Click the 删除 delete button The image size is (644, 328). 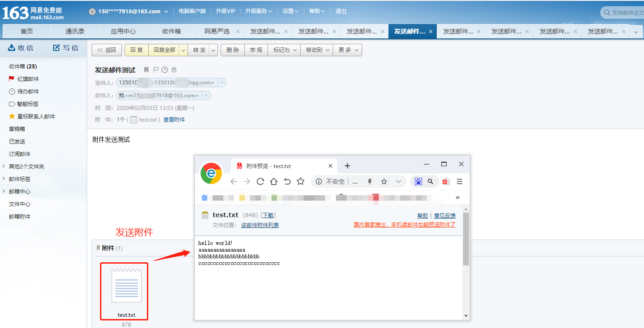(x=233, y=50)
